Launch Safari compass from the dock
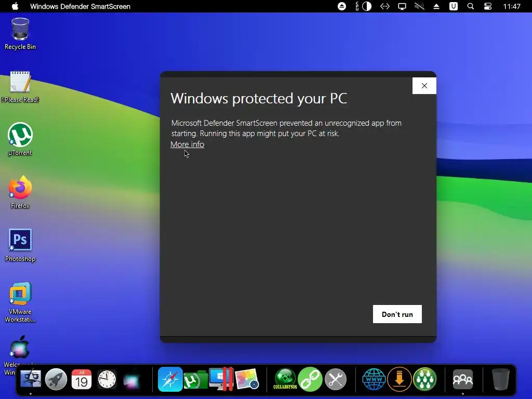This screenshot has height=399, width=532. 170,379
